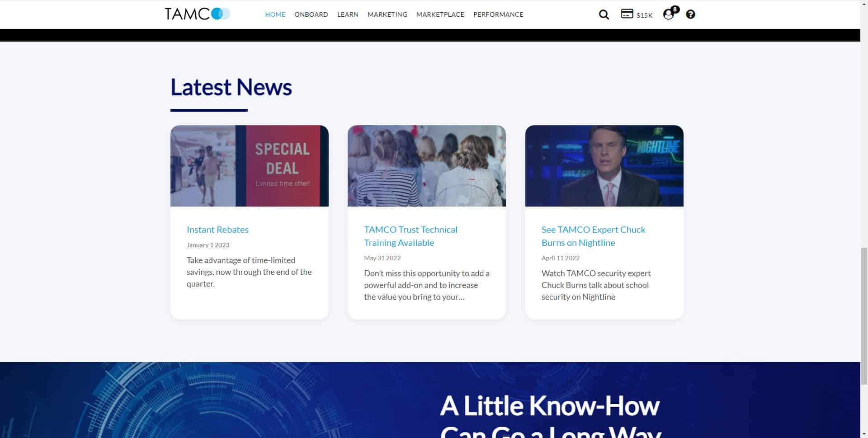The height and width of the screenshot is (438, 868).
Task: Click the technical training crowd image
Action: click(426, 166)
